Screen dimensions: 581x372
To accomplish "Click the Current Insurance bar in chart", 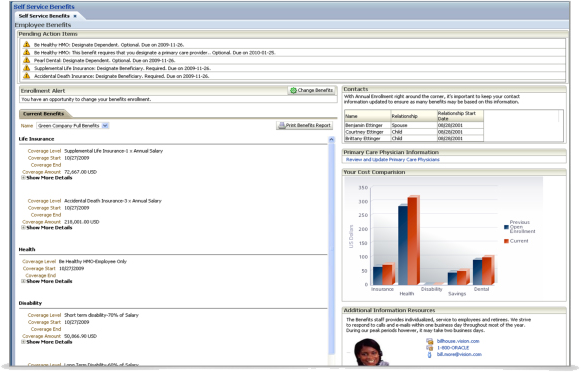I will pyautogui.click(x=388, y=275).
